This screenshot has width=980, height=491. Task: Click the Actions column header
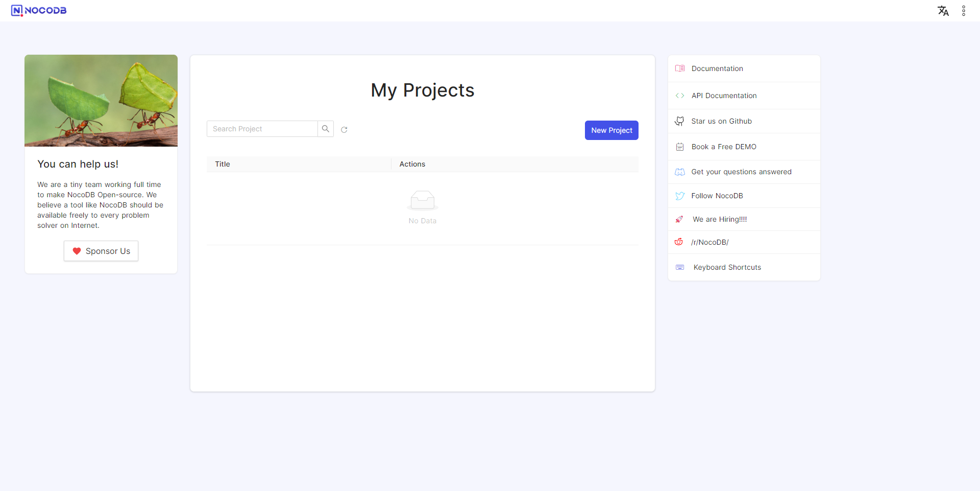pyautogui.click(x=514, y=164)
